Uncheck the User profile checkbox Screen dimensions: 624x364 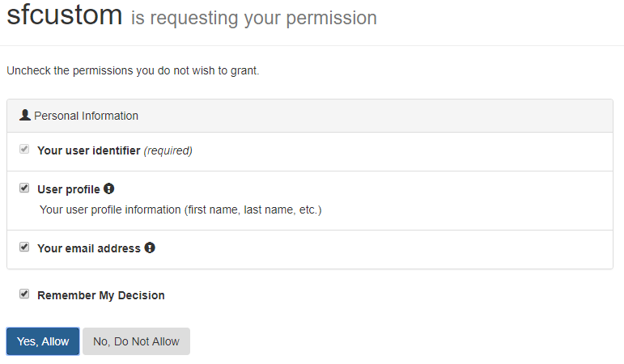(x=24, y=188)
